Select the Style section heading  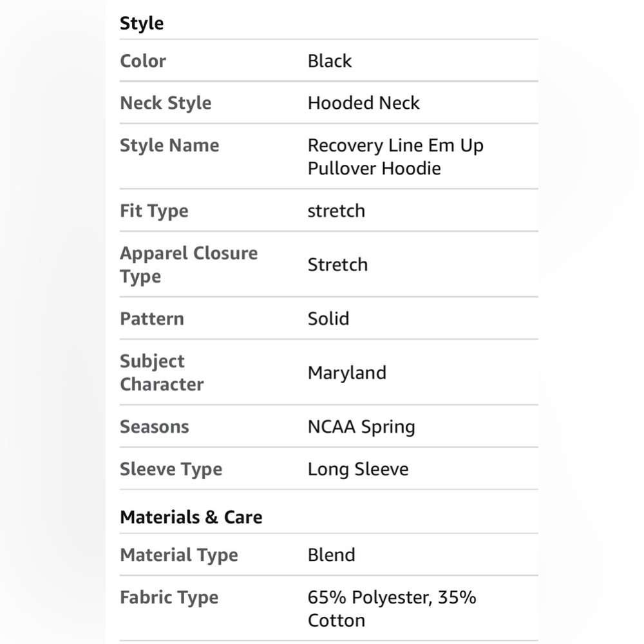(142, 23)
